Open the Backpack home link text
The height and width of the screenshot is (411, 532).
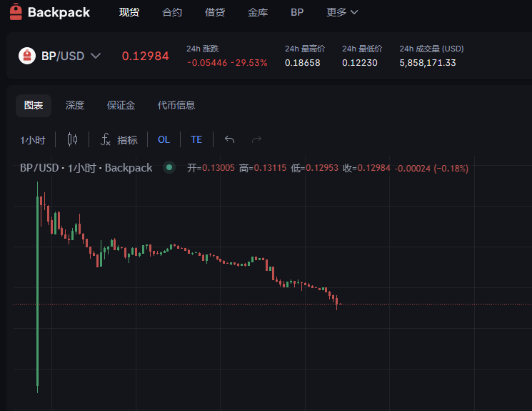[x=59, y=12]
